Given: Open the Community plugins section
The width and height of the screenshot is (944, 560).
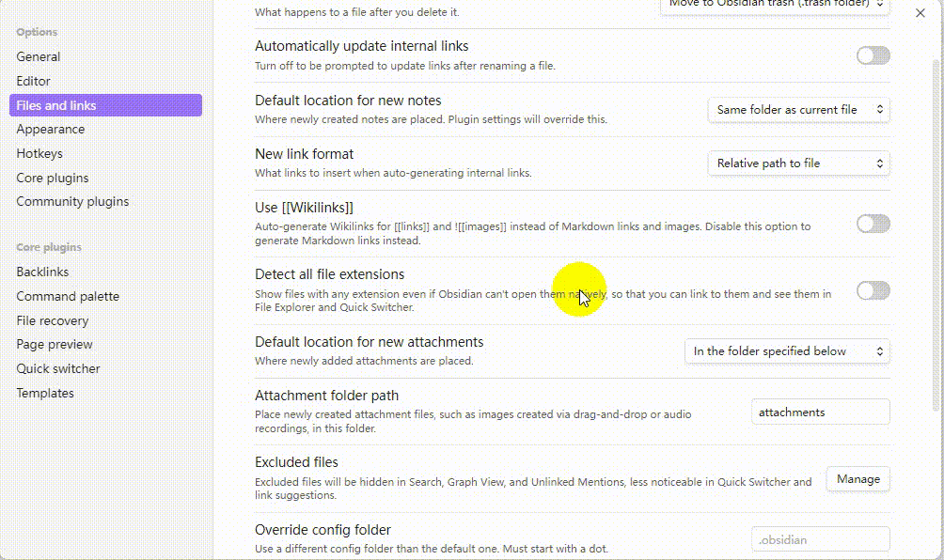Looking at the screenshot, I should [x=72, y=201].
